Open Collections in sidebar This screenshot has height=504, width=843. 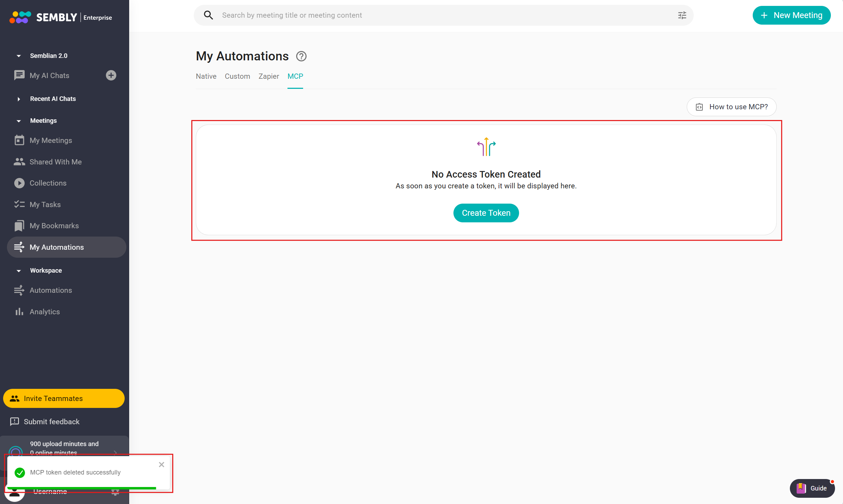click(x=48, y=183)
